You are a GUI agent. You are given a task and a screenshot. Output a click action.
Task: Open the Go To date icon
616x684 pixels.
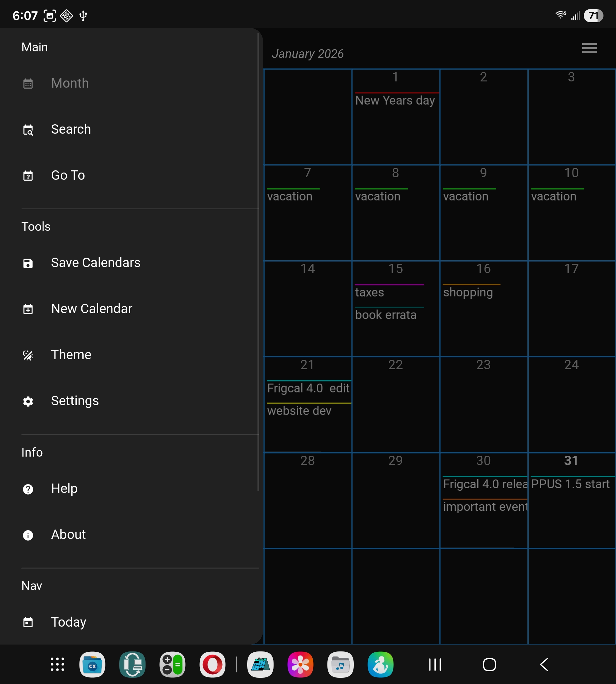pyautogui.click(x=28, y=176)
